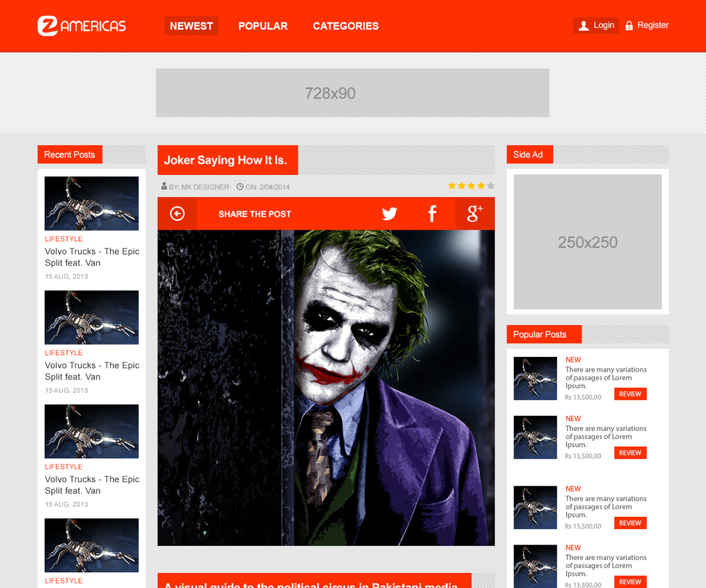Screen dimensions: 706x588
Task: Click Rs 13,500,00 price on first popular post
Action: (583, 397)
